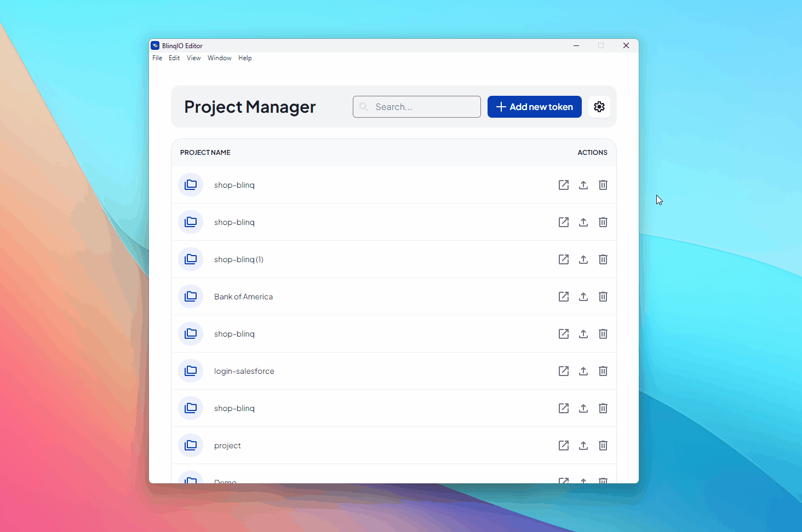This screenshot has width=802, height=532.
Task: Open the View menu
Action: 193,58
